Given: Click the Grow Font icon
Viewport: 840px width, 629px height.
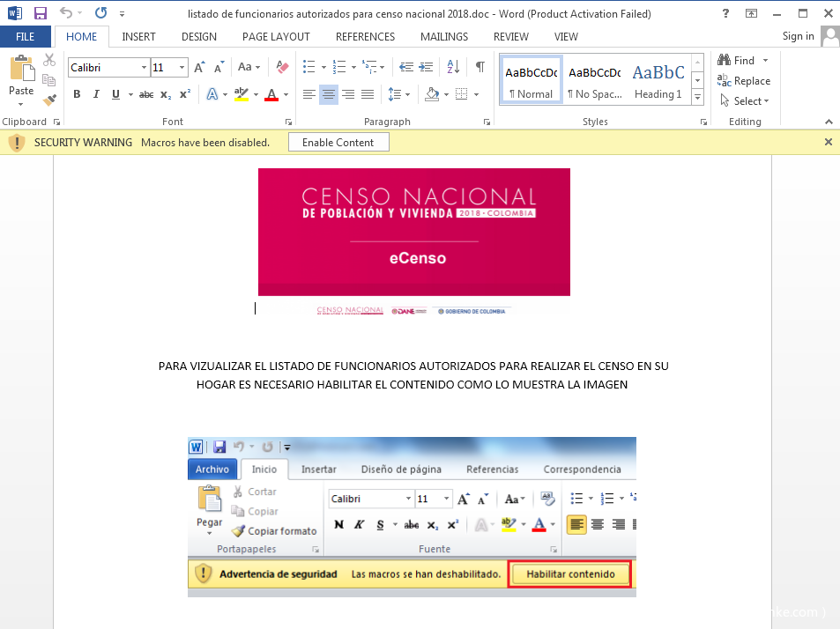Looking at the screenshot, I should [199, 67].
